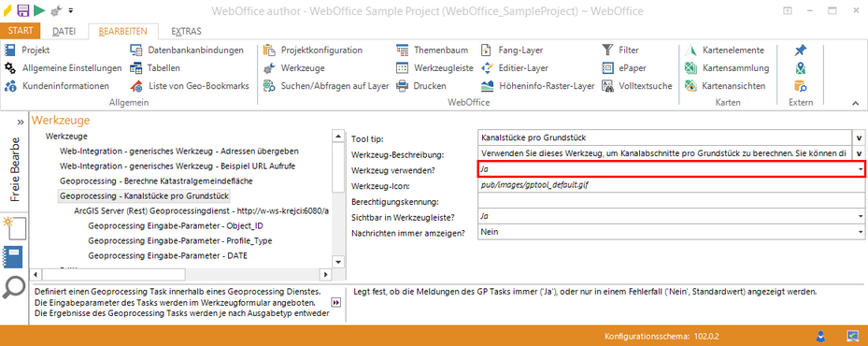Viewport: 868px width, 346px height.
Task: Click into the Tool tip text field
Action: (x=664, y=137)
